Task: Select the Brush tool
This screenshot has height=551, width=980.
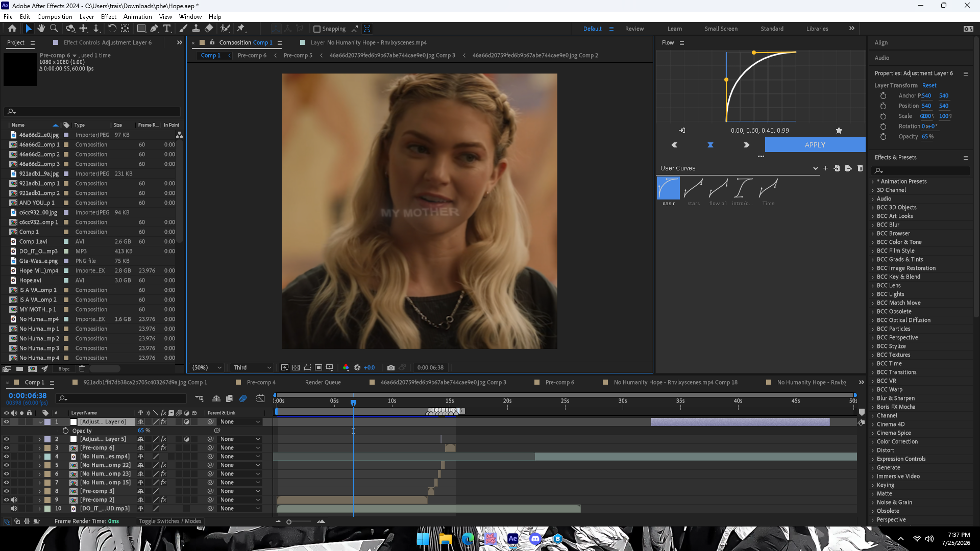Action: click(x=183, y=29)
